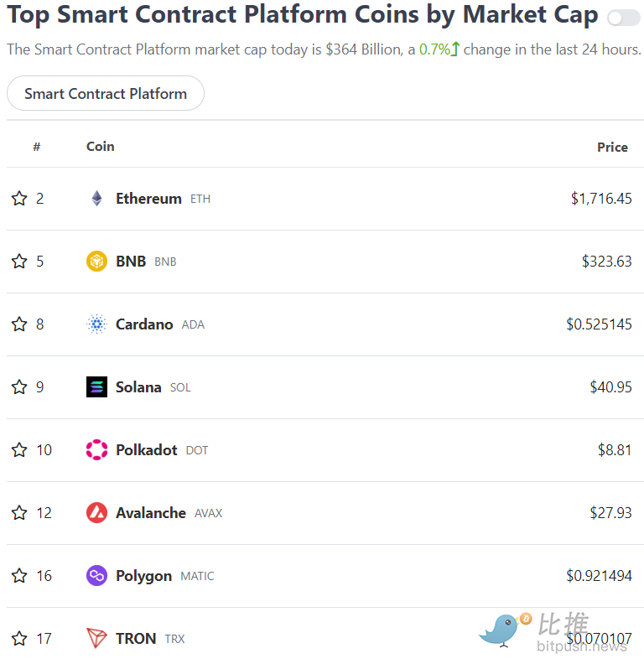This screenshot has width=644, height=669.
Task: Star Polygon to add to favorites
Action: pyautogui.click(x=19, y=576)
